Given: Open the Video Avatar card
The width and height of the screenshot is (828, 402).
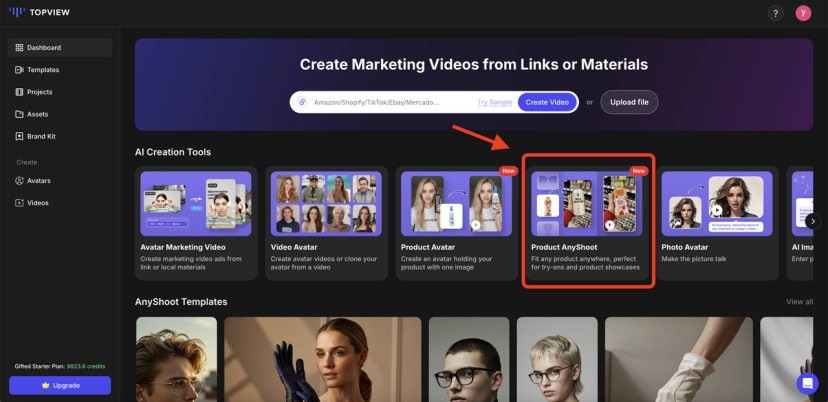Looking at the screenshot, I should 326,223.
